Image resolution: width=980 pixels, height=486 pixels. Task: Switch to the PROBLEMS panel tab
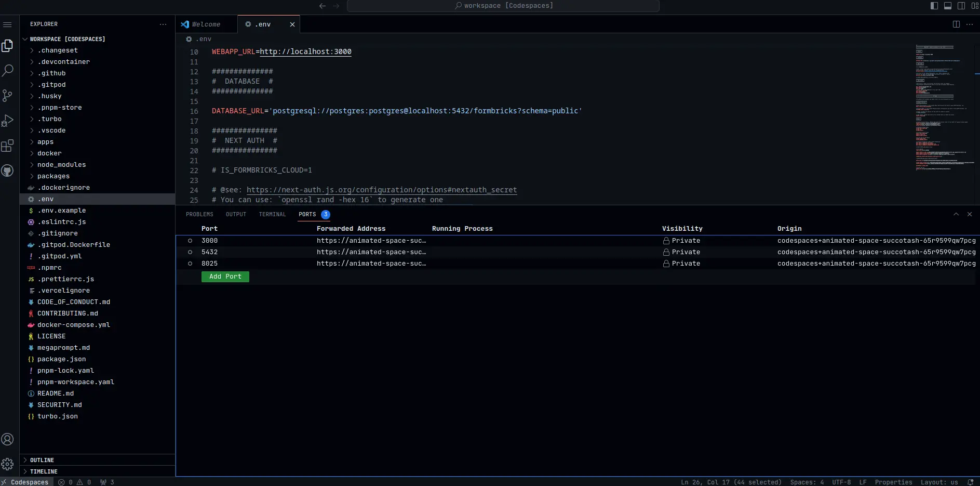click(x=199, y=214)
